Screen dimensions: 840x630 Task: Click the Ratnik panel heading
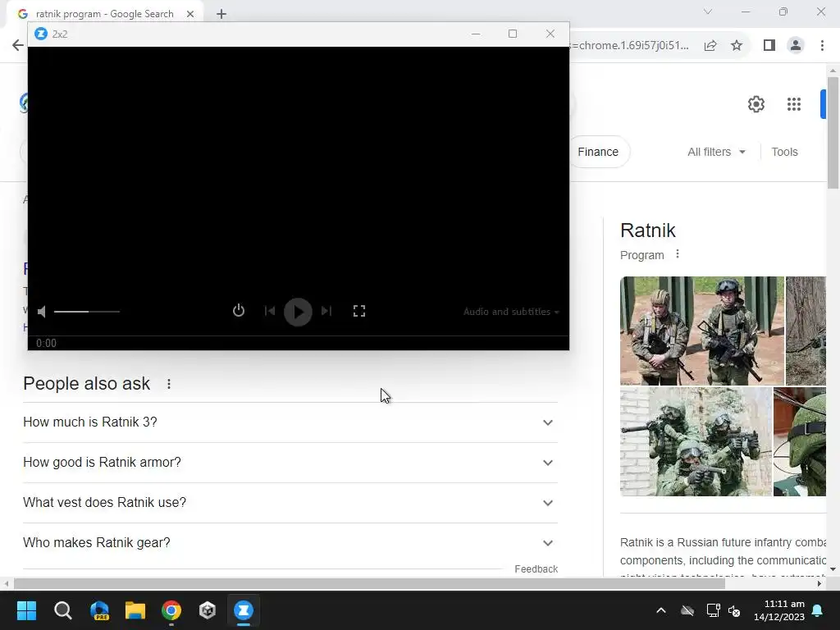(648, 231)
